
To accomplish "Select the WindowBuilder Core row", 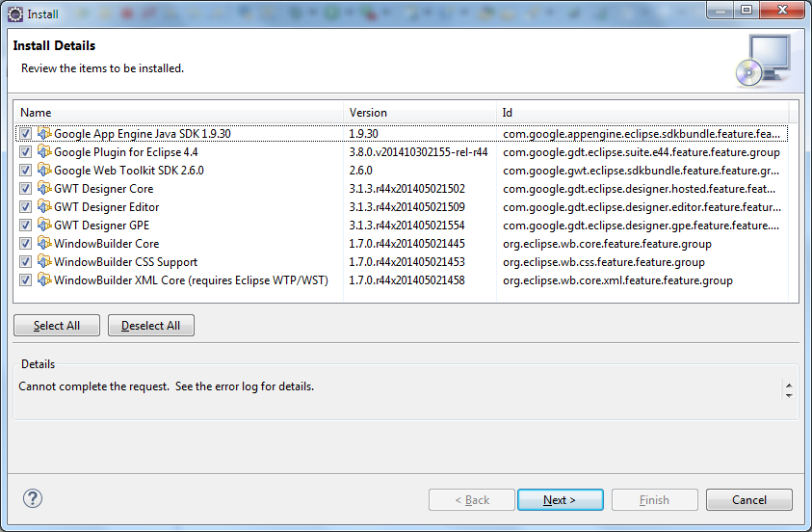I will [x=402, y=244].
